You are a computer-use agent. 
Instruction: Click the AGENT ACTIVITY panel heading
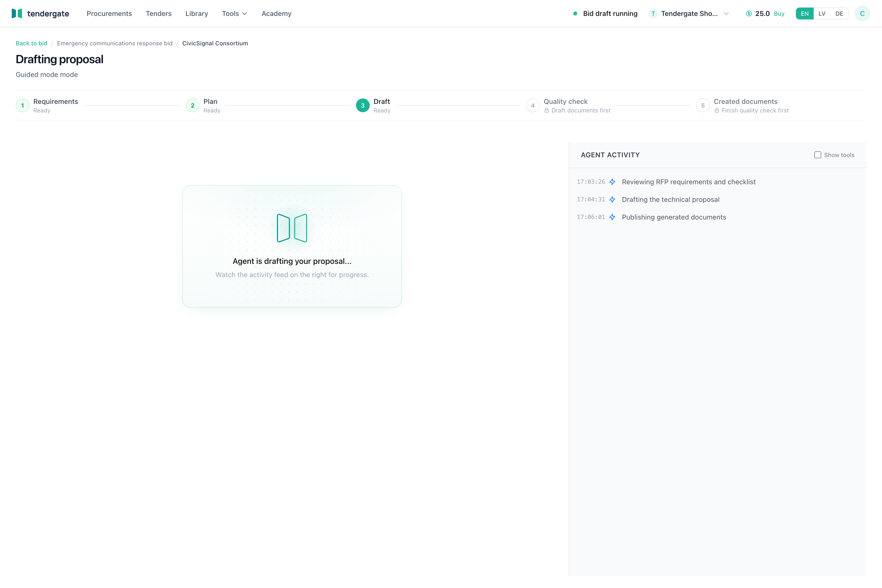click(x=610, y=155)
